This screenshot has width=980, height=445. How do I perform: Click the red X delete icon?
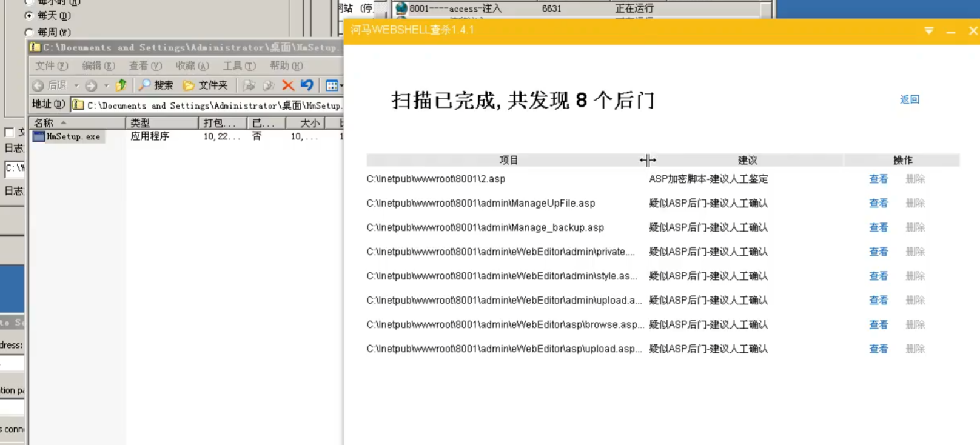click(x=288, y=85)
